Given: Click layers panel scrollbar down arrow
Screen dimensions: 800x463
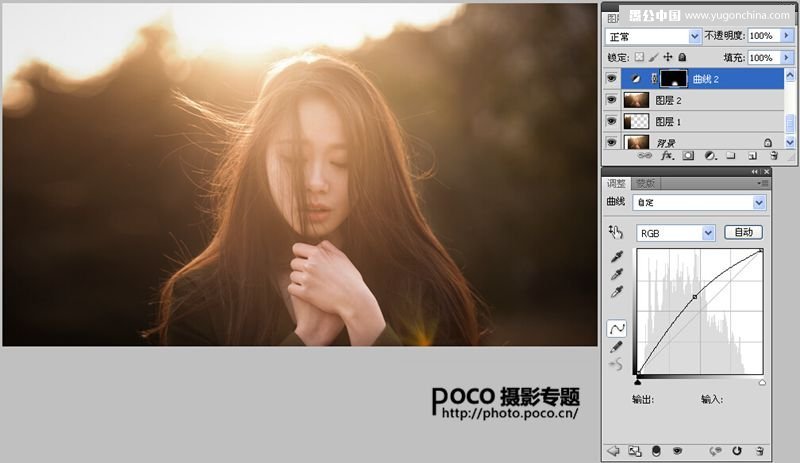Looking at the screenshot, I should click(790, 142).
